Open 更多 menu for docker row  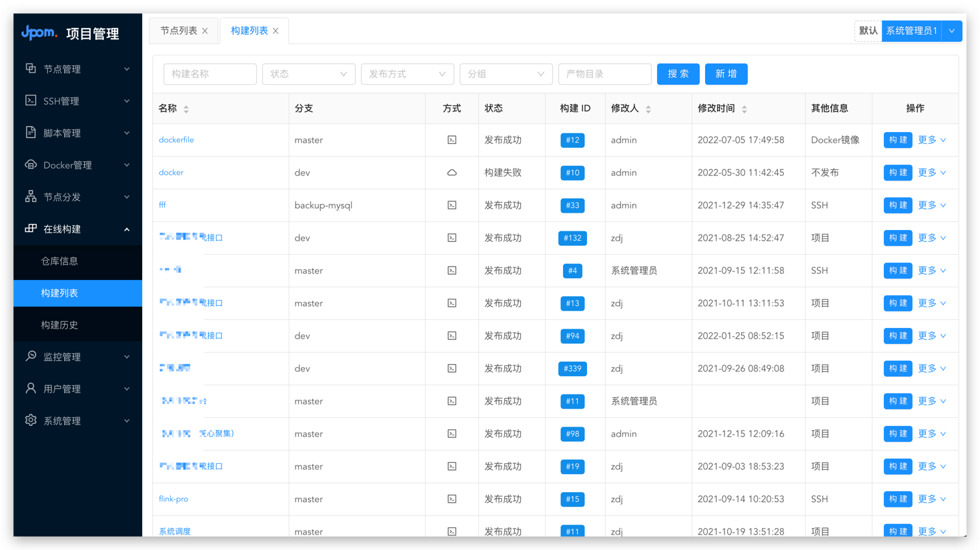932,173
